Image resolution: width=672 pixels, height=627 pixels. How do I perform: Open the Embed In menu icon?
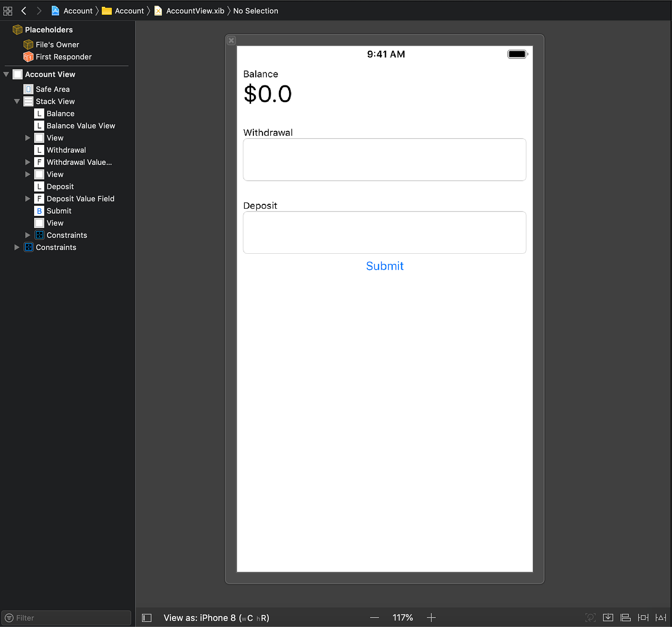point(608,617)
